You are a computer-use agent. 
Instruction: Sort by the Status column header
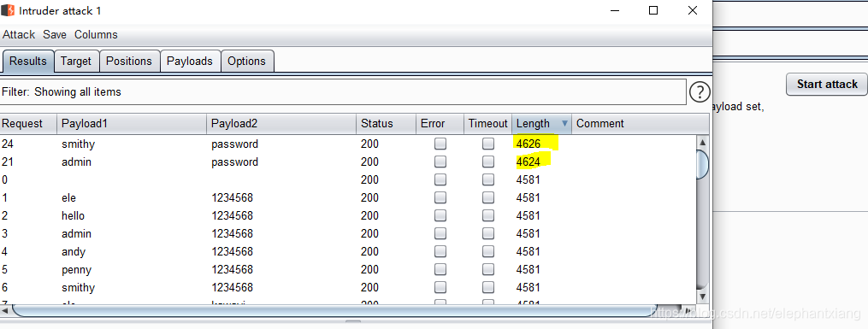[x=386, y=123]
